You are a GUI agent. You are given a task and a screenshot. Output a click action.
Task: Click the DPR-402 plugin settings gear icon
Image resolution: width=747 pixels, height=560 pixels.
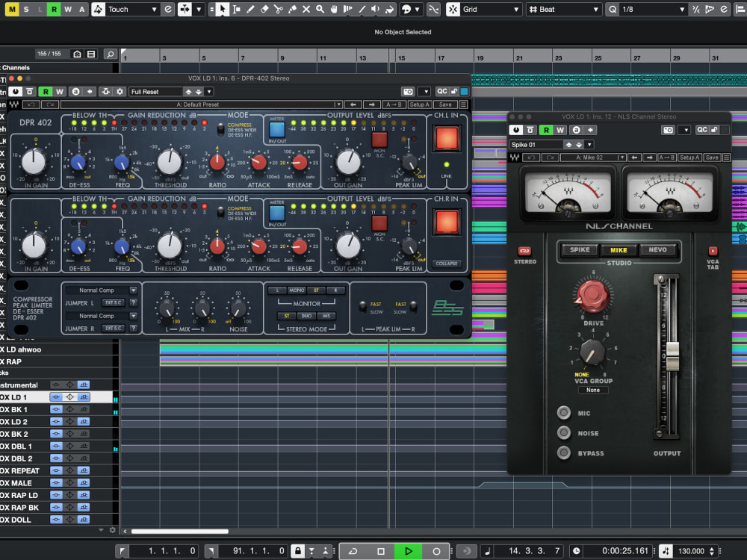pos(120,91)
